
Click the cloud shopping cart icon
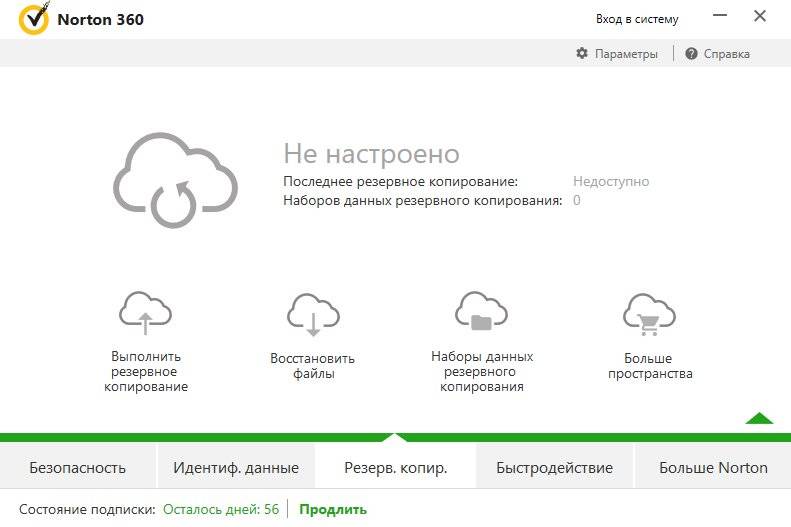[649, 315]
